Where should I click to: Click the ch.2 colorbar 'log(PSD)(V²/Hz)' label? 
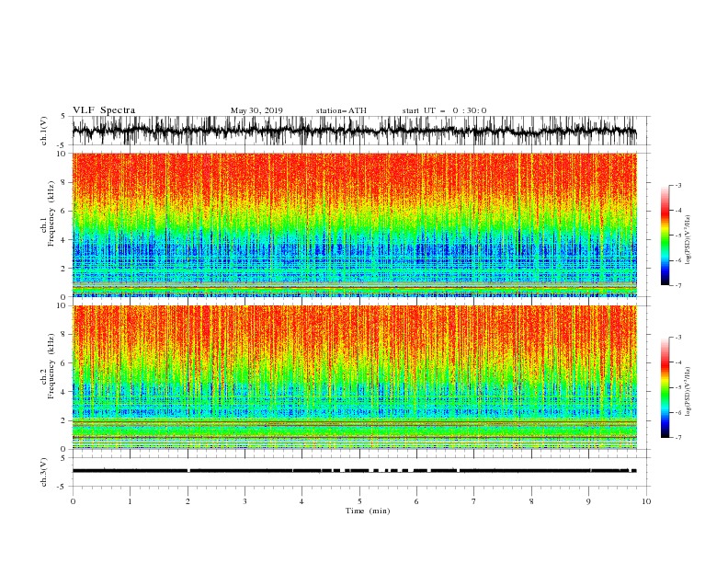(688, 392)
